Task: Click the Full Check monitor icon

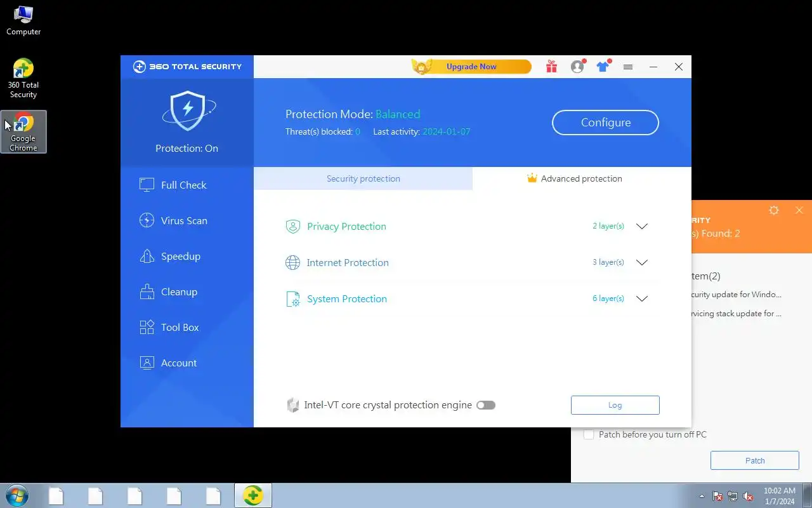Action: coord(147,185)
